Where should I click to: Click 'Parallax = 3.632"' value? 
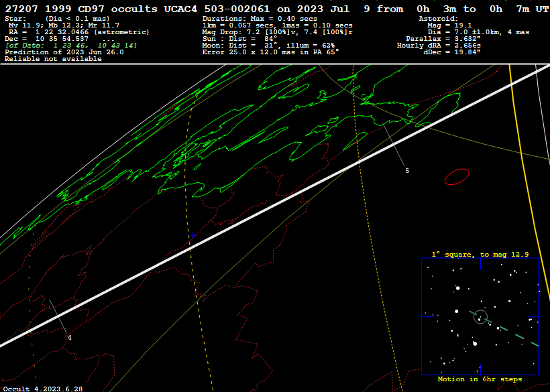(x=443, y=39)
